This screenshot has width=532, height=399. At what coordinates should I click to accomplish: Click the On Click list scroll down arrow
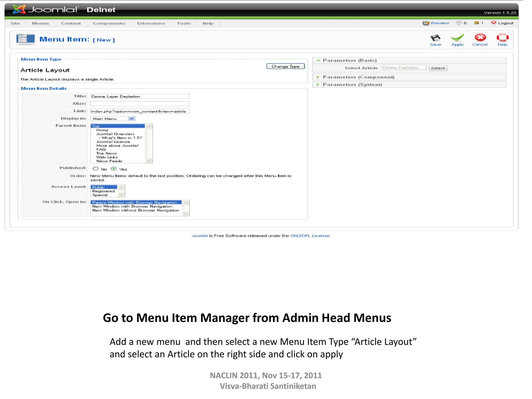point(185,214)
